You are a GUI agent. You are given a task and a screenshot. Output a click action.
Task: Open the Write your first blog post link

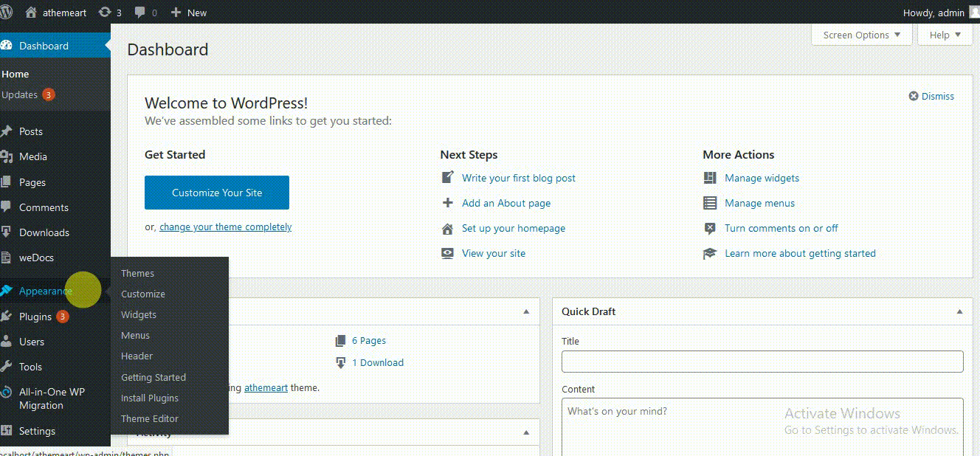[x=519, y=178]
